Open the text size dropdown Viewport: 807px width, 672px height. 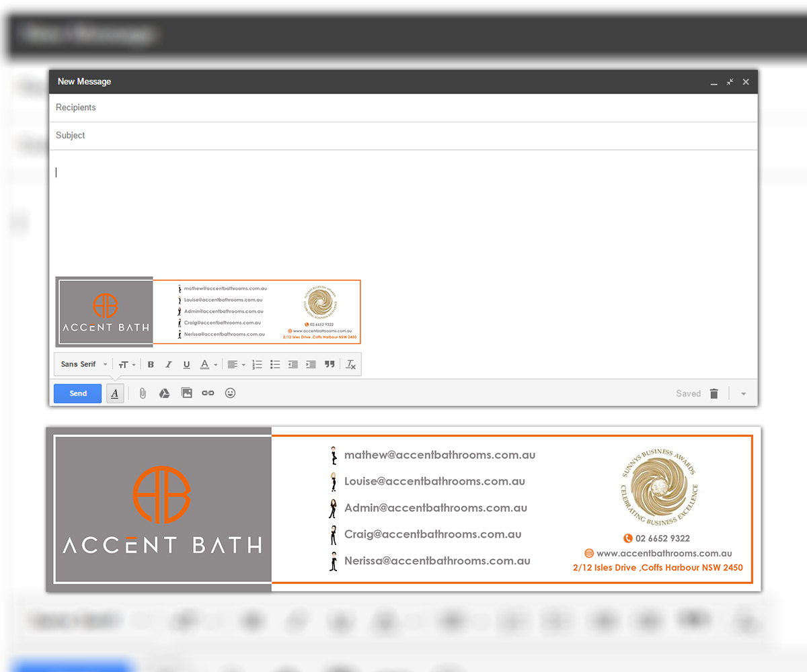126,364
